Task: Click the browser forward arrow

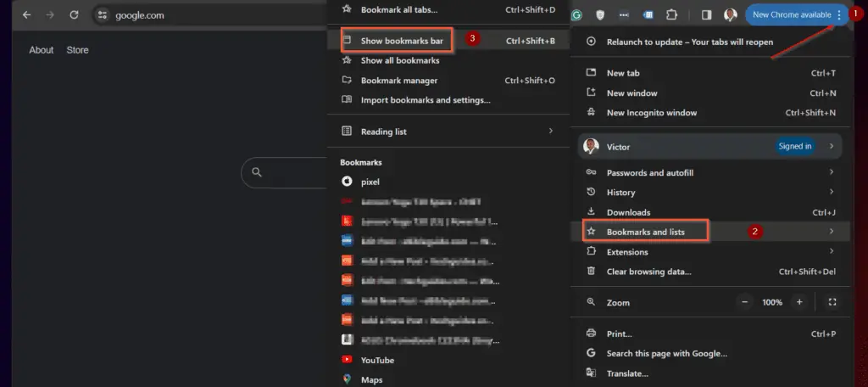Action: point(50,15)
